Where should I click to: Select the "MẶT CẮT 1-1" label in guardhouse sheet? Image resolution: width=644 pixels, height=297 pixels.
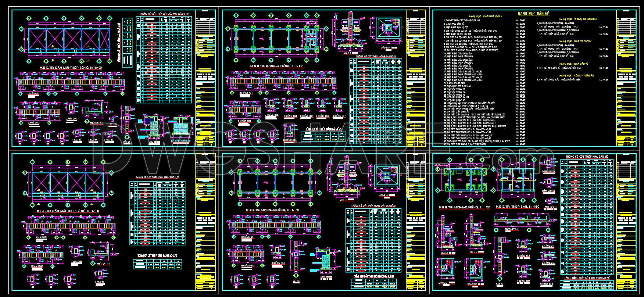point(511,229)
